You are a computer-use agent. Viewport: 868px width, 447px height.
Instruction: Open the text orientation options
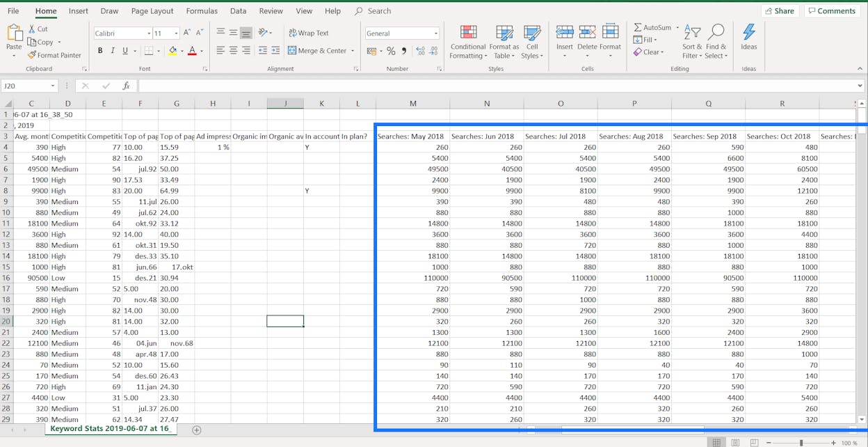pyautogui.click(x=264, y=33)
